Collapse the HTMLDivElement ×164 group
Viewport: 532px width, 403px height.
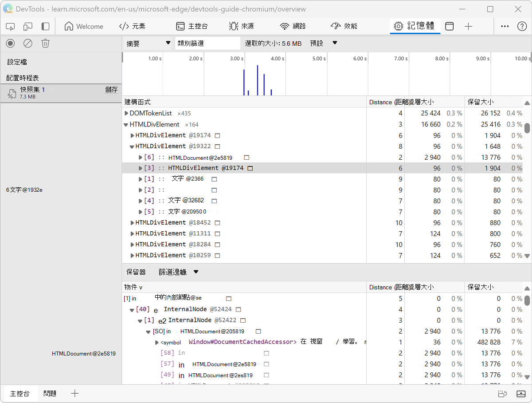click(x=126, y=125)
